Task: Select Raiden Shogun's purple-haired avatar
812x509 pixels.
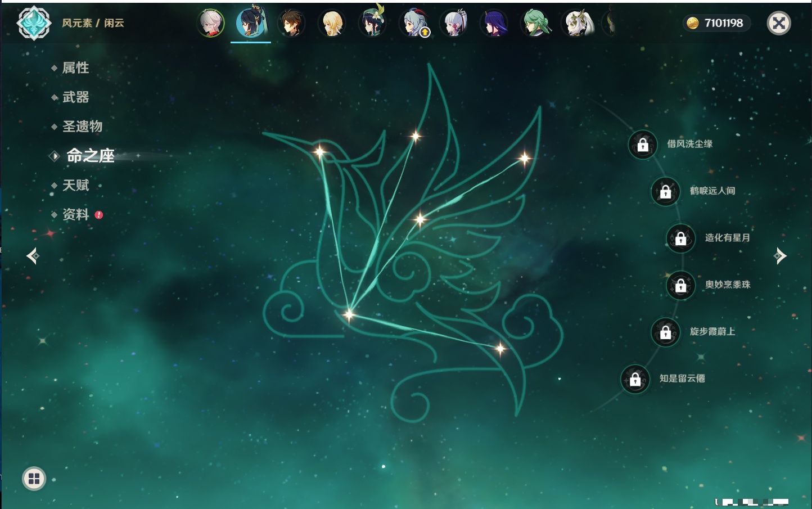Action: point(495,24)
